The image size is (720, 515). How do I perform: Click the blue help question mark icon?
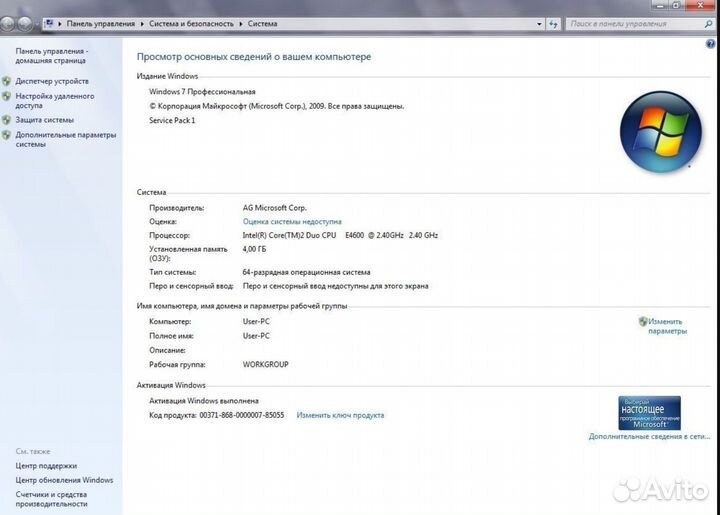[x=710, y=44]
